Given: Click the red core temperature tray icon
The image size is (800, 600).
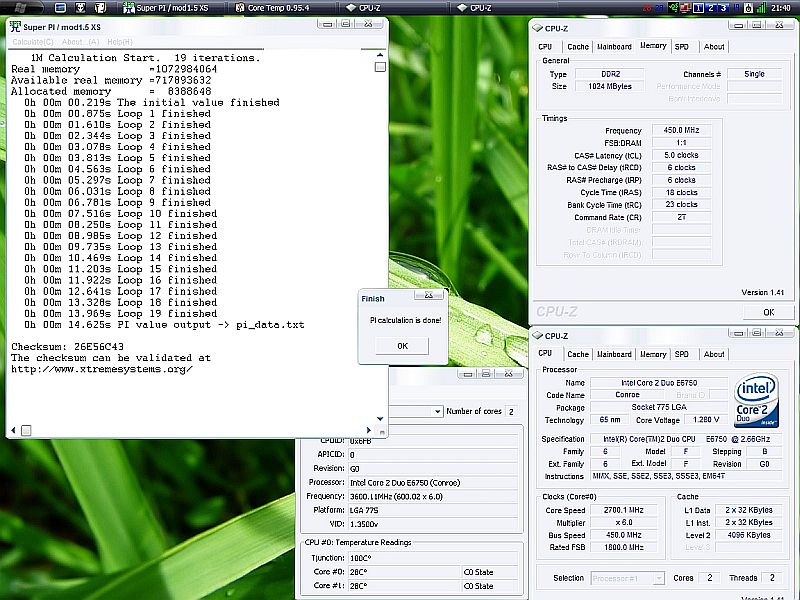Looking at the screenshot, I should (647, 8).
